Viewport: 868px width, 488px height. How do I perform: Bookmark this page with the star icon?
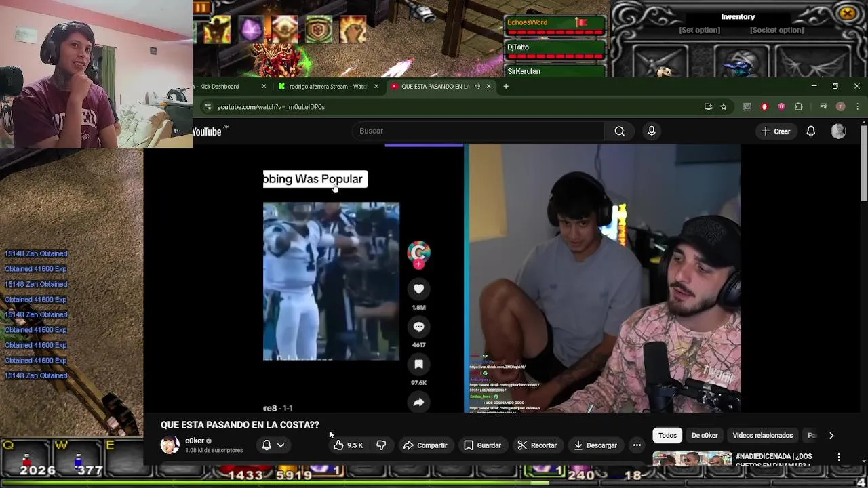[724, 106]
